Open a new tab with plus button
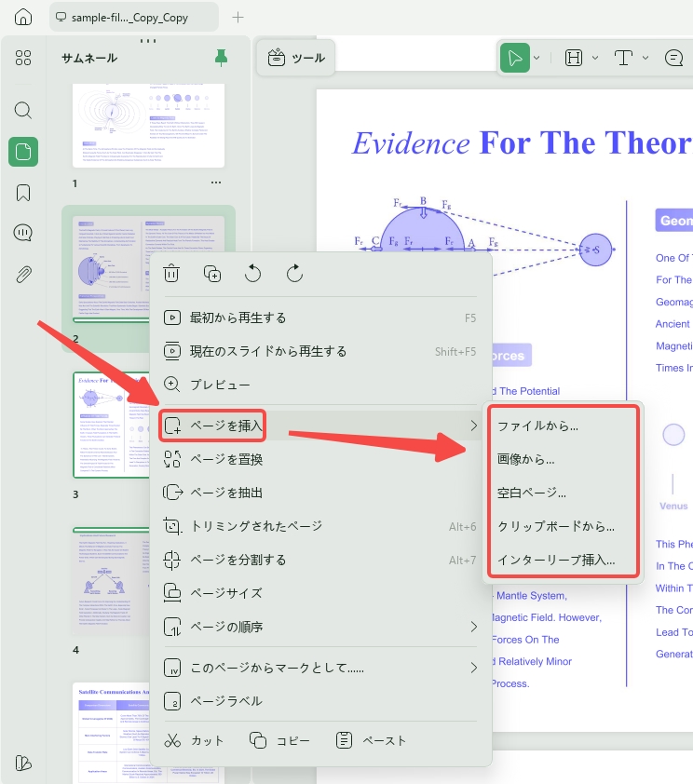693x784 pixels. pos(238,18)
